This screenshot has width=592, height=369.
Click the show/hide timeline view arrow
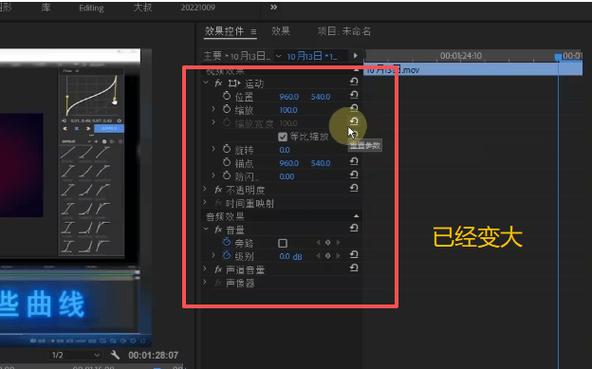[355, 56]
